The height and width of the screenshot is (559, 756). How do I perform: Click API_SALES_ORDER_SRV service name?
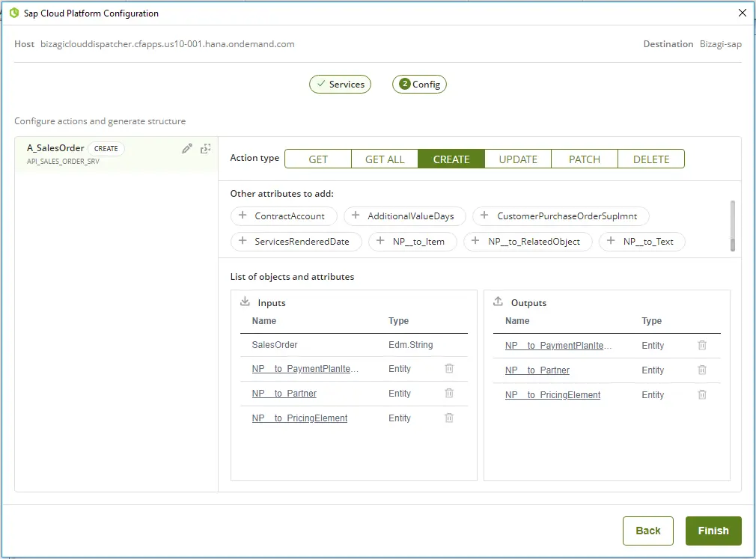coord(63,162)
